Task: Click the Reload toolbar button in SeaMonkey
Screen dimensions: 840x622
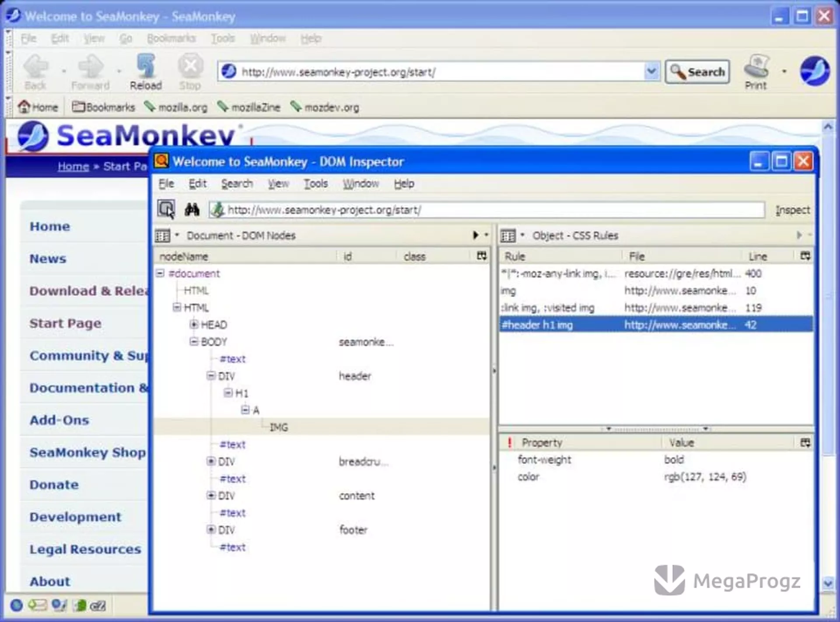Action: pos(146,72)
